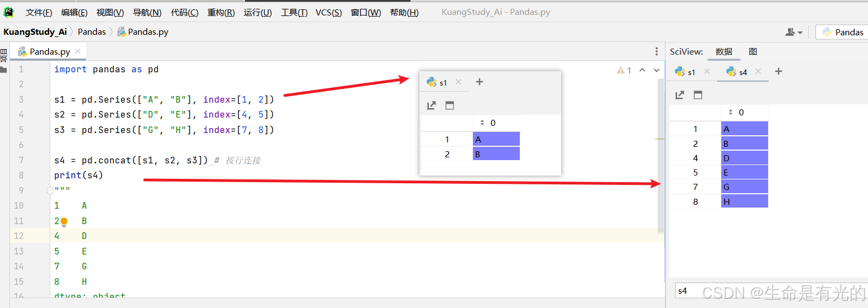
Task: Open the VCS(S) menu
Action: (328, 12)
